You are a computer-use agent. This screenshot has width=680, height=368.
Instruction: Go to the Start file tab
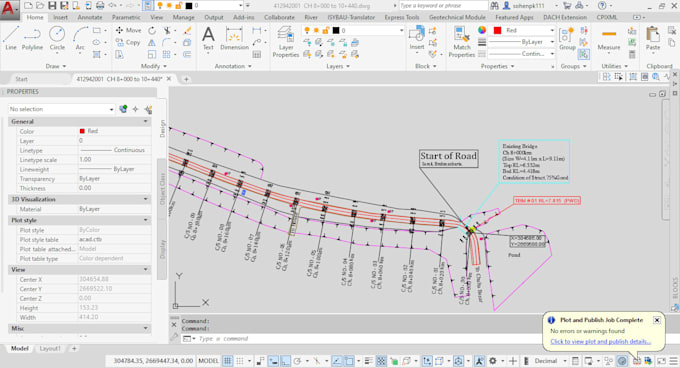21,79
